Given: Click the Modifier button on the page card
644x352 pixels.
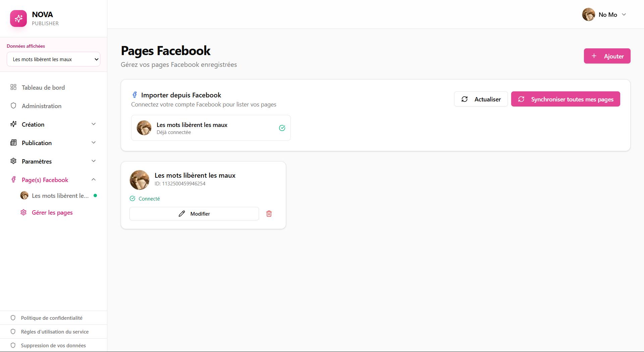Looking at the screenshot, I should [194, 214].
